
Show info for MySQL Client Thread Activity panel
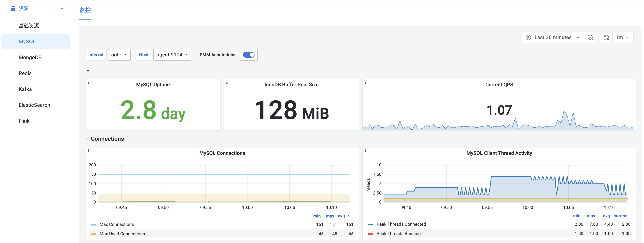365,151
